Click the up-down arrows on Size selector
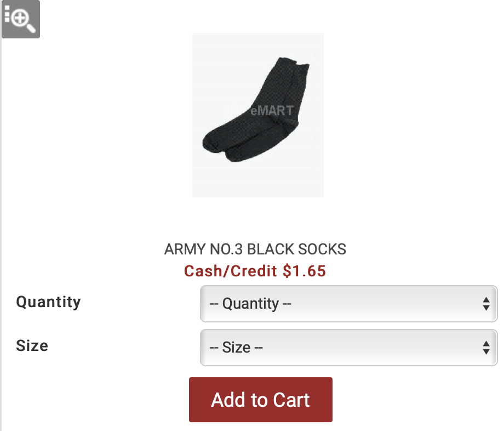 486,347
